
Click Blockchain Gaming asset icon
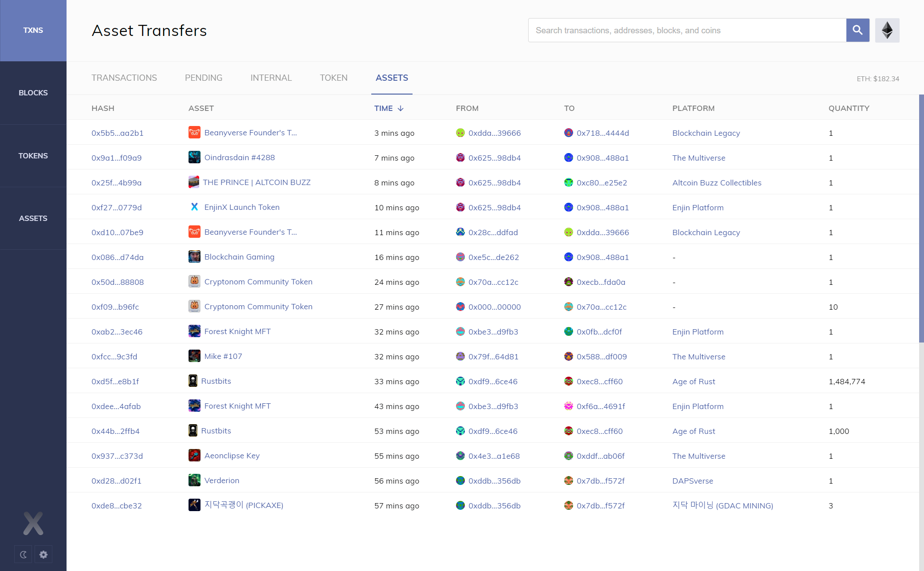[194, 257]
